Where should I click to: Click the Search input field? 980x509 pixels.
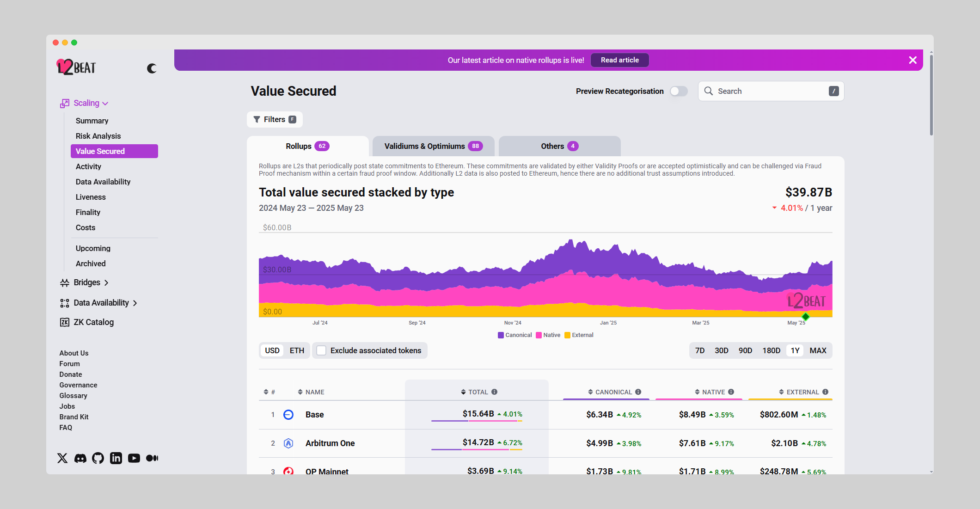(770, 91)
